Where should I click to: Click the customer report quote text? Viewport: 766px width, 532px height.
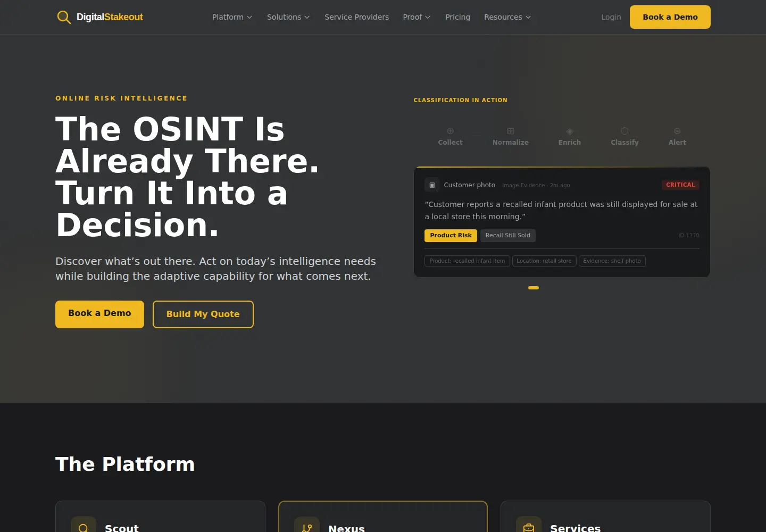[561, 210]
